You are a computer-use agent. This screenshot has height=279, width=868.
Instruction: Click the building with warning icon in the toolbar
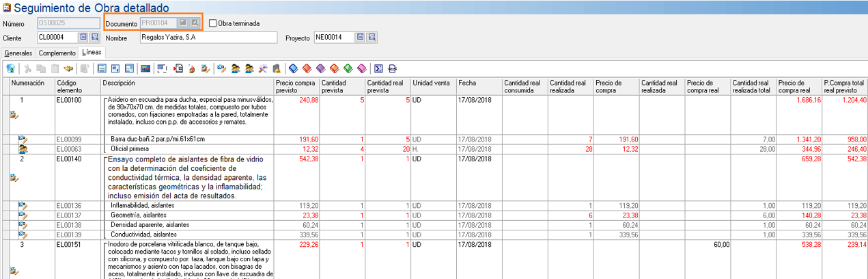coord(277,68)
